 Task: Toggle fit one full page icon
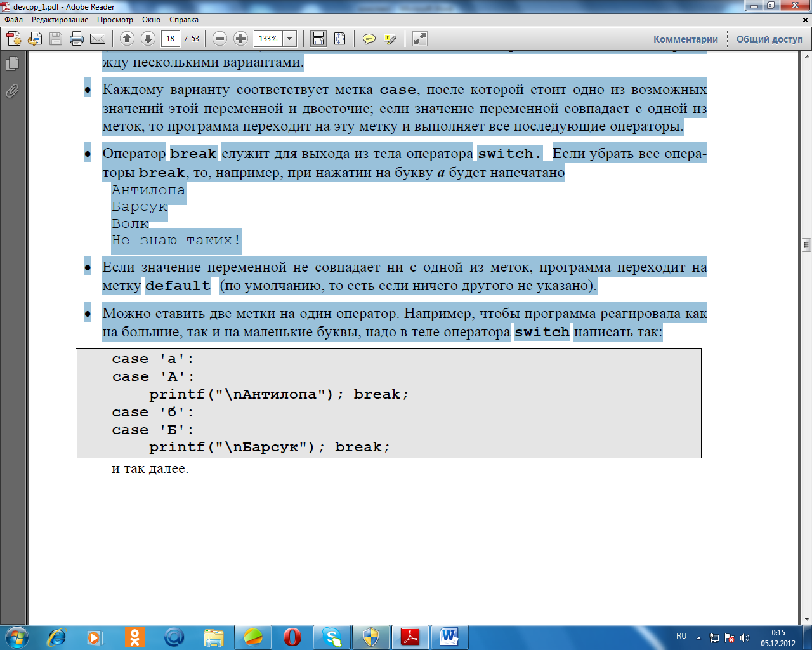339,39
